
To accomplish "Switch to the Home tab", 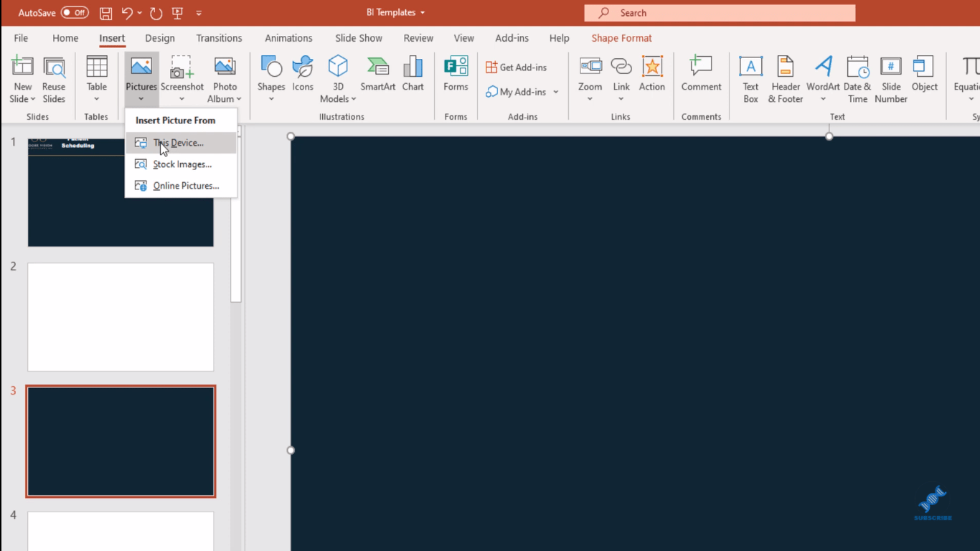I will [65, 38].
